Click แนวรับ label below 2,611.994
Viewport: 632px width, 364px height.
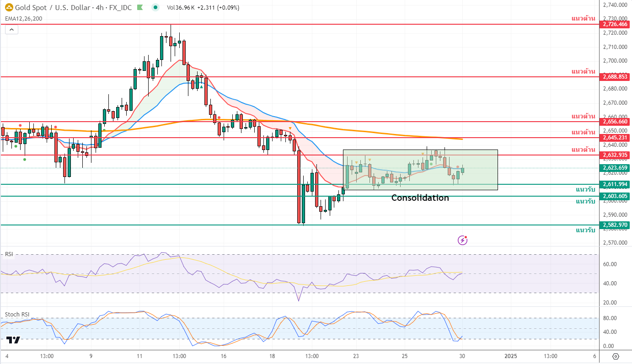[585, 190]
